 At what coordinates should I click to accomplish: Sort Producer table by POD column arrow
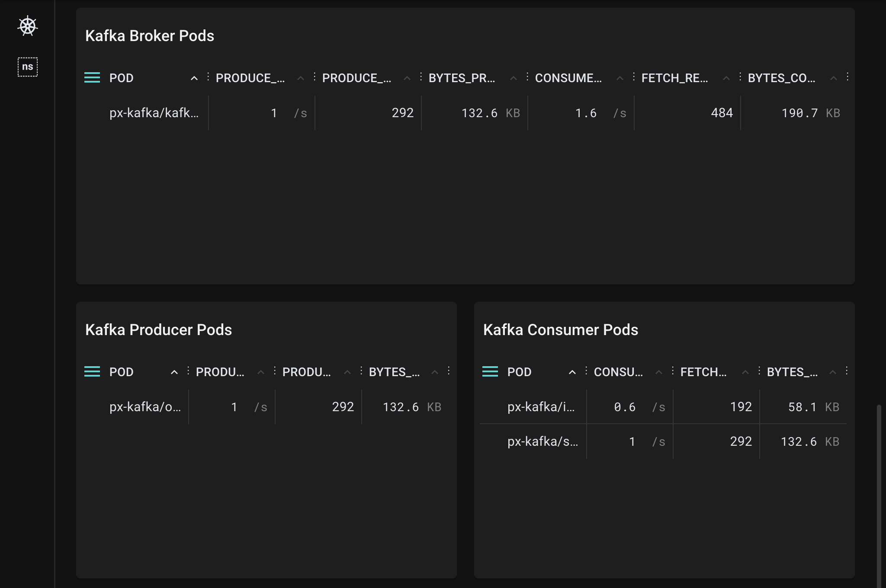click(174, 372)
